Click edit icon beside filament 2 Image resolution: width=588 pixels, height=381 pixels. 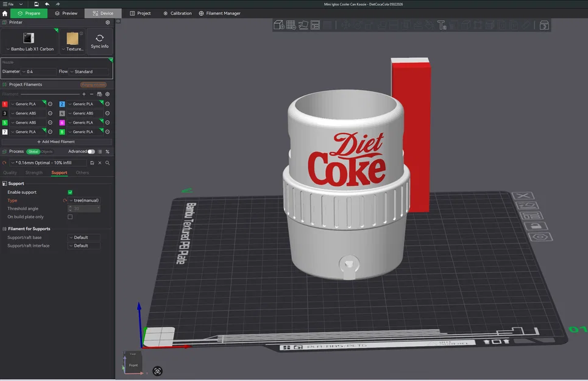[108, 104]
